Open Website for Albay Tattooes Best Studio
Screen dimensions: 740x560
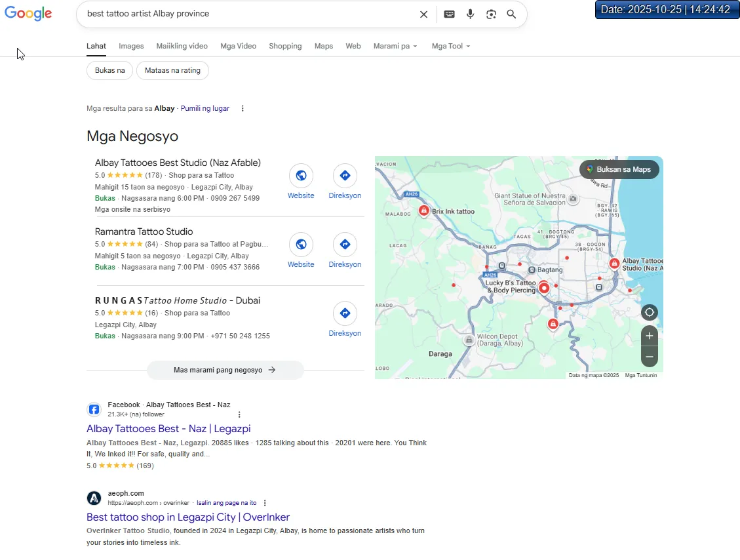(301, 182)
